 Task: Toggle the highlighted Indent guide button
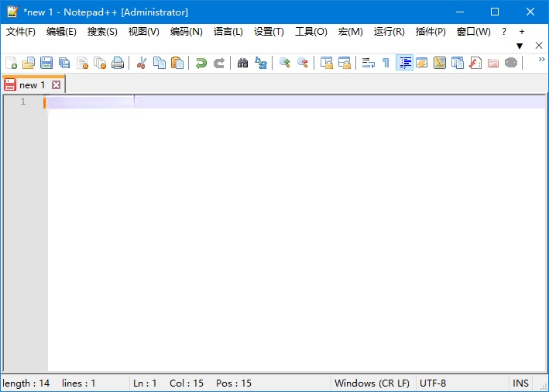pos(404,63)
